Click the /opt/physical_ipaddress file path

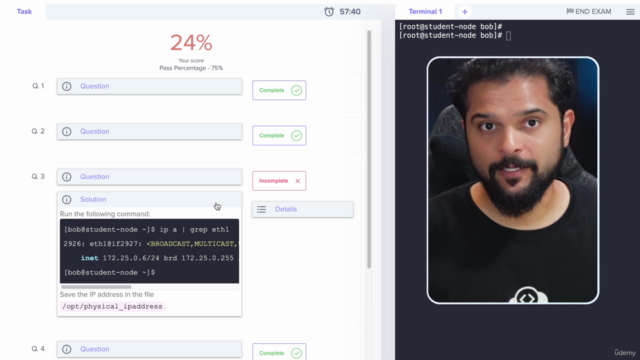tap(112, 306)
